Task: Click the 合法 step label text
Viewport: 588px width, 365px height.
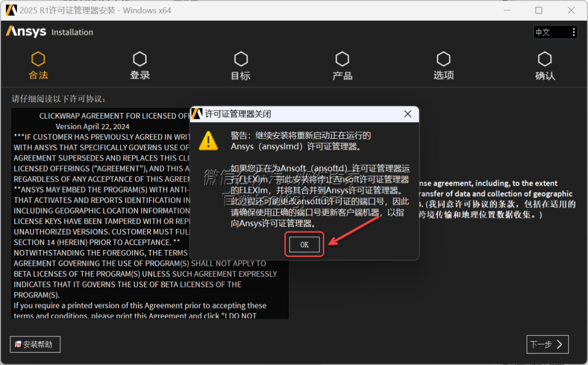Action: click(38, 75)
